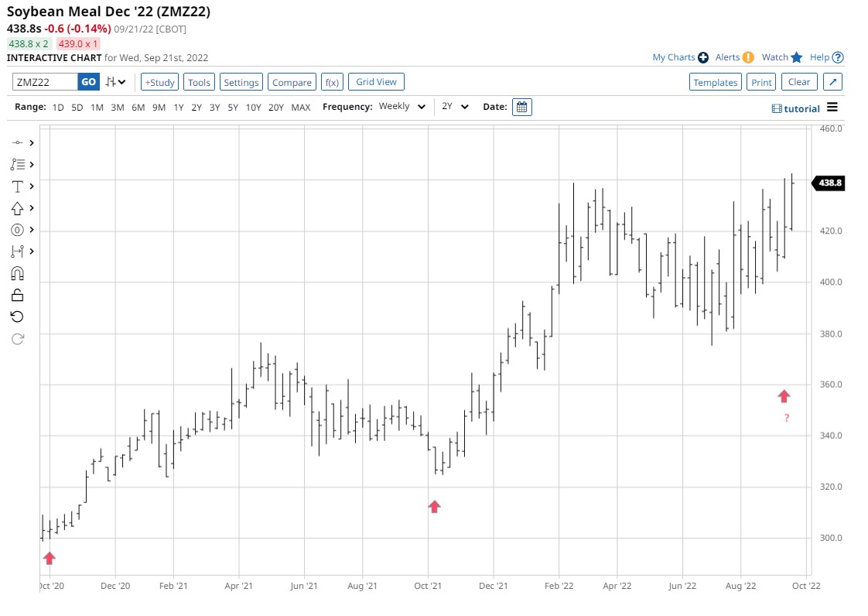This screenshot has width=868, height=616.
Task: Expand the Text tool flyout arrow
Action: (32, 187)
